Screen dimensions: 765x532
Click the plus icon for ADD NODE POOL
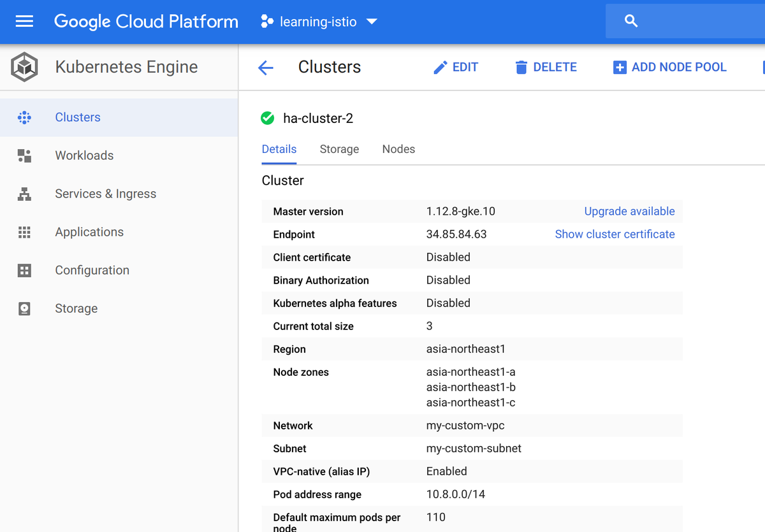(x=620, y=68)
